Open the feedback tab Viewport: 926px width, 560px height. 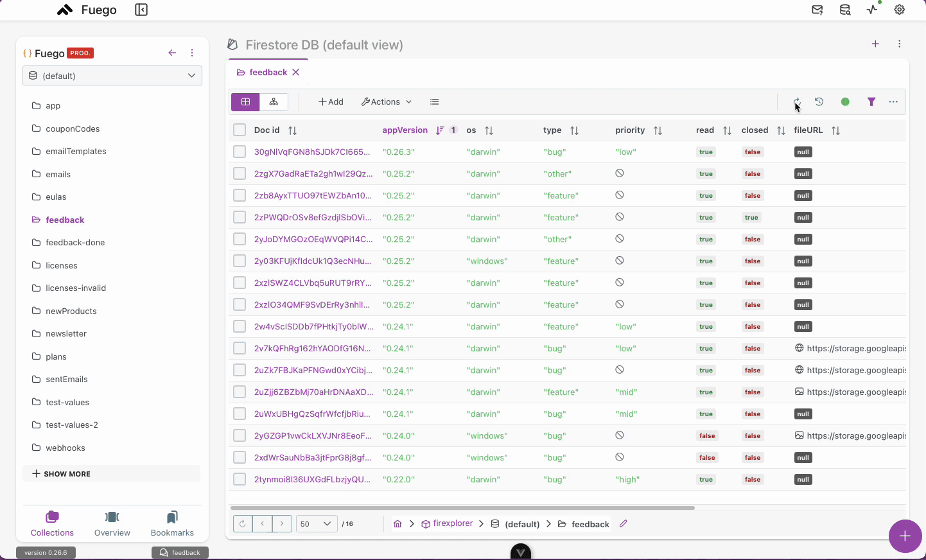pyautogui.click(x=262, y=72)
